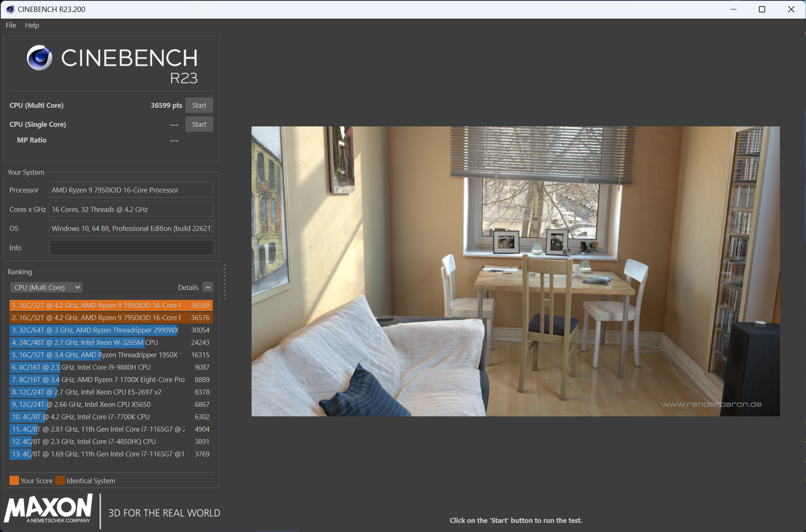Click the Maxon logo at bottom left
The width and height of the screenshot is (806, 532).
(x=49, y=509)
